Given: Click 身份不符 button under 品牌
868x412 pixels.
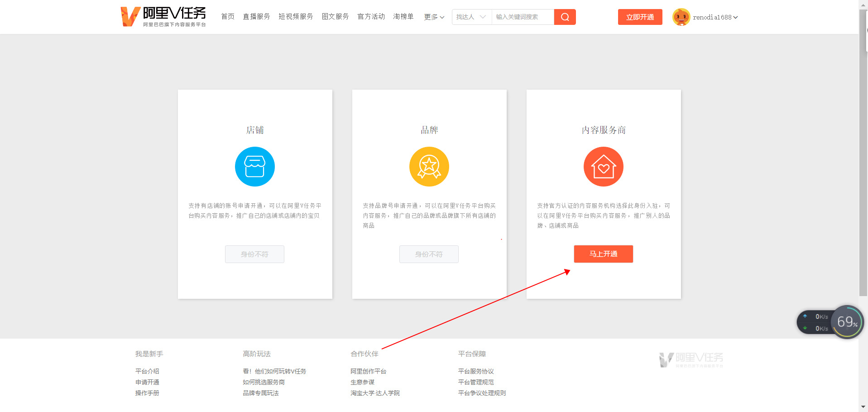Looking at the screenshot, I should pyautogui.click(x=429, y=254).
